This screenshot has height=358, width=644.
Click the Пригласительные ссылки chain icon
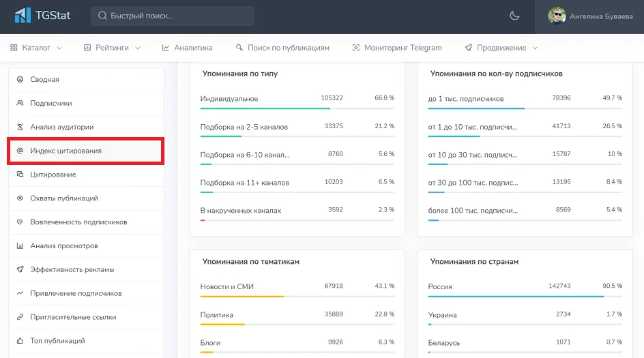click(x=20, y=317)
